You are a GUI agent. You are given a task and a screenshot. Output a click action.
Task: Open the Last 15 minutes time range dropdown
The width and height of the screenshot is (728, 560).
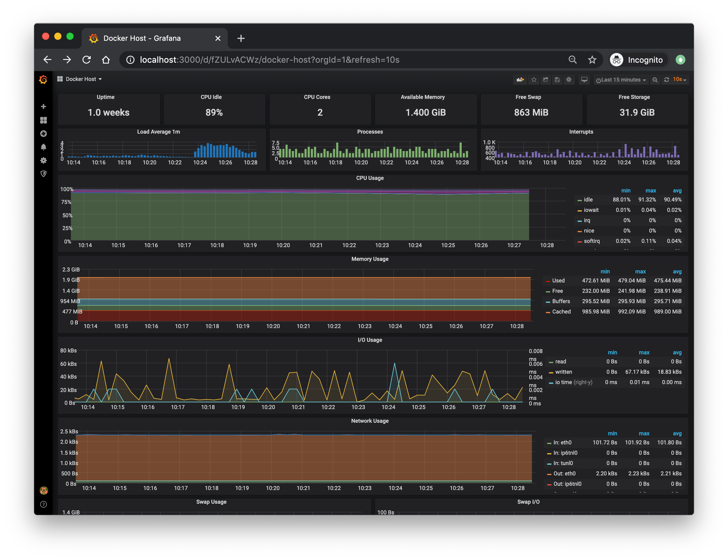coord(621,79)
